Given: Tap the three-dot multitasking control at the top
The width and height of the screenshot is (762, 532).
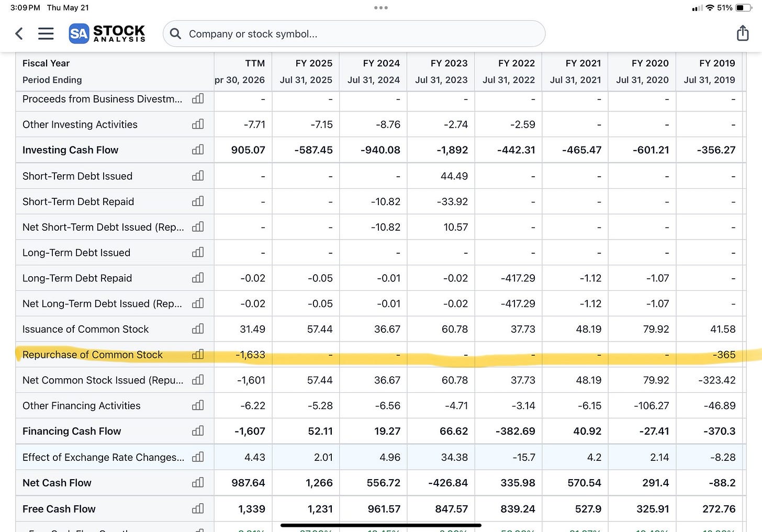Looking at the screenshot, I should coord(381,8).
